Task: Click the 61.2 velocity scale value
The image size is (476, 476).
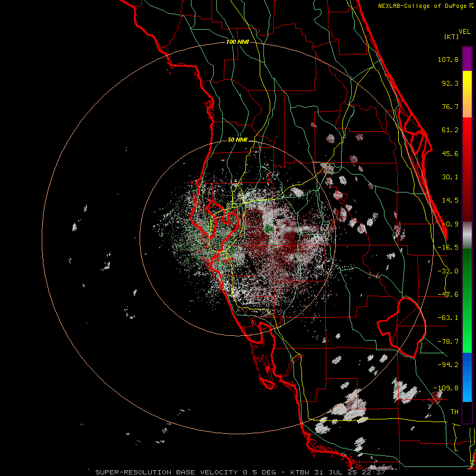Action: [x=450, y=130]
